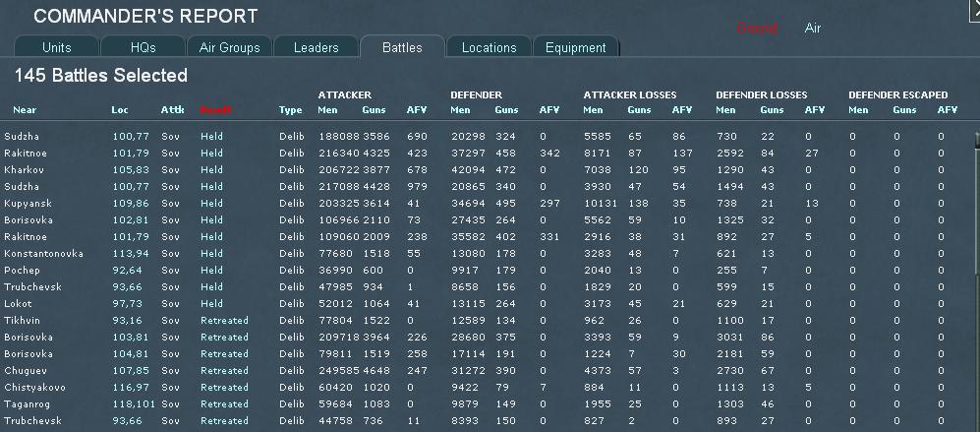Sort by Attacker AFV column
Screen dimensions: 980x432
(417, 110)
